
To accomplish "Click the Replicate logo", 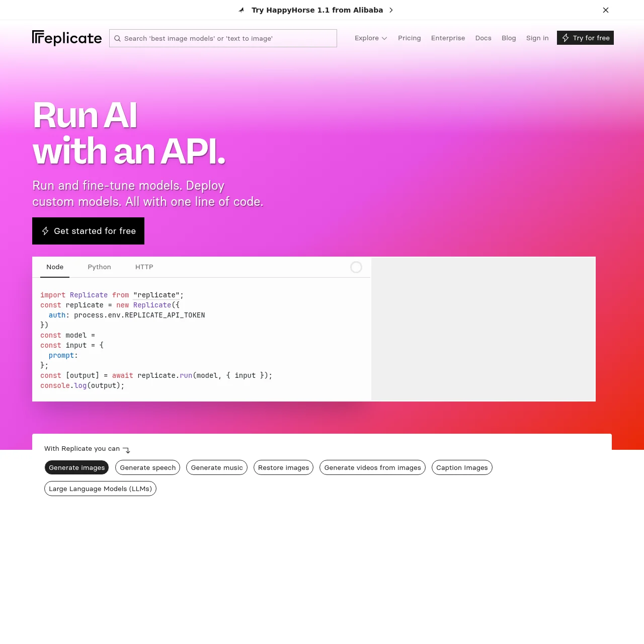I will tap(67, 38).
